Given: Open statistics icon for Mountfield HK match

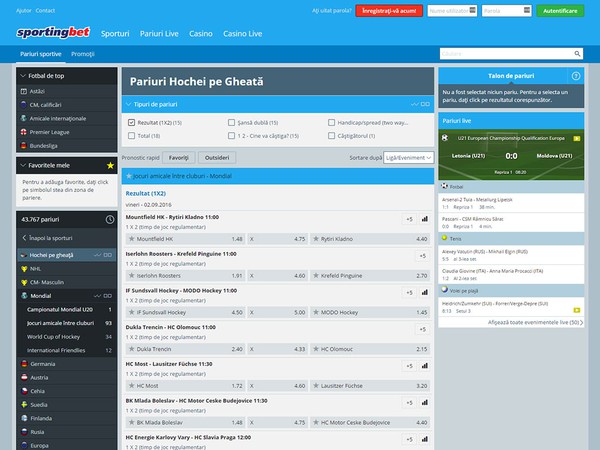Looking at the screenshot, I should (424, 219).
